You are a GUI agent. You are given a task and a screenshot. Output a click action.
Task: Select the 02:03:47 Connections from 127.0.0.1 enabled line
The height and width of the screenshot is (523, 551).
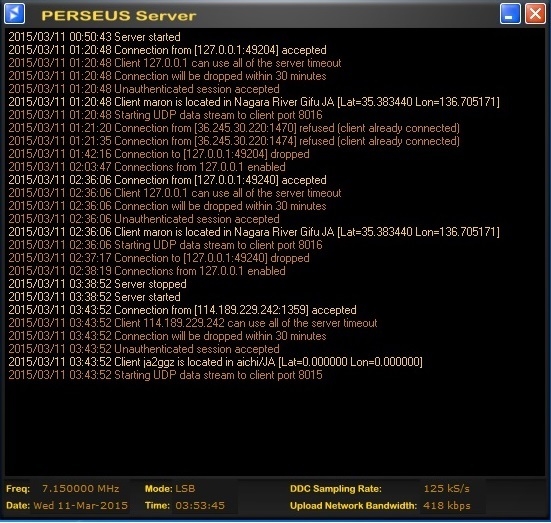[147, 167]
